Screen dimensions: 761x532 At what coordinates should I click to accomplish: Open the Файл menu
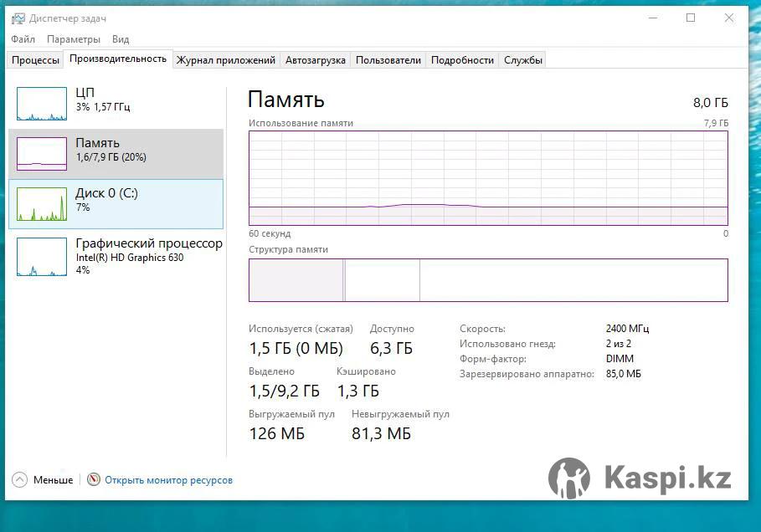pos(23,39)
